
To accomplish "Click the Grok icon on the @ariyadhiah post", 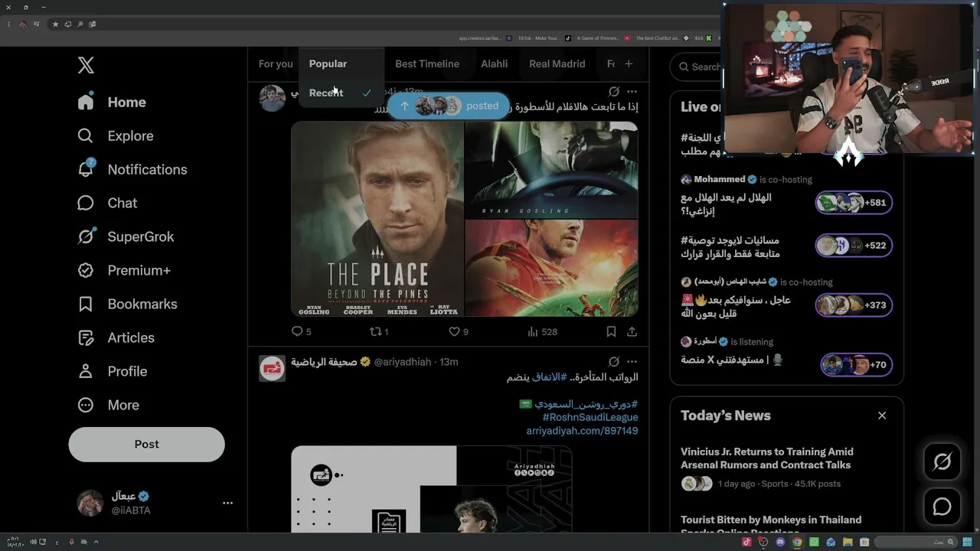I will tap(613, 361).
